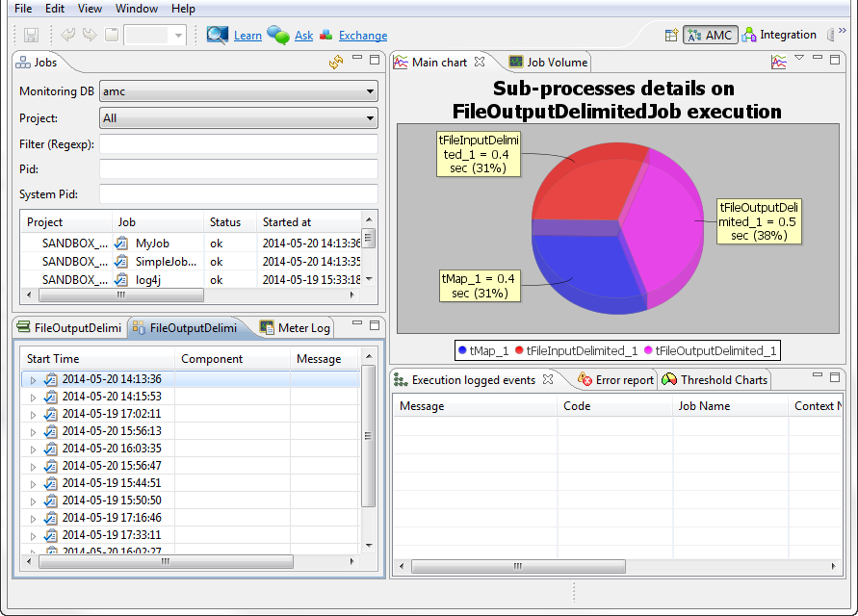Click the Exchange link
858x616 pixels.
363,36
